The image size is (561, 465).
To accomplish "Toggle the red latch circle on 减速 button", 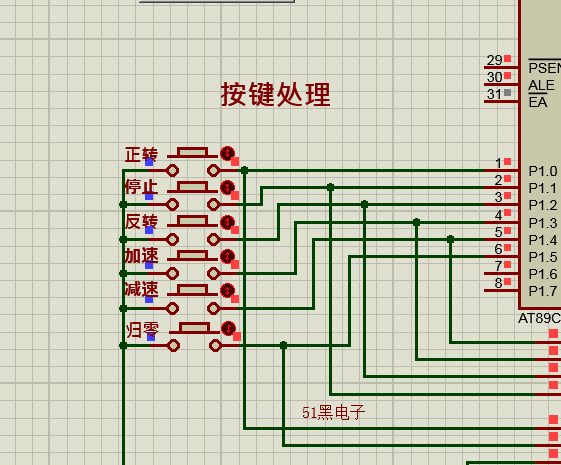I will [228, 290].
